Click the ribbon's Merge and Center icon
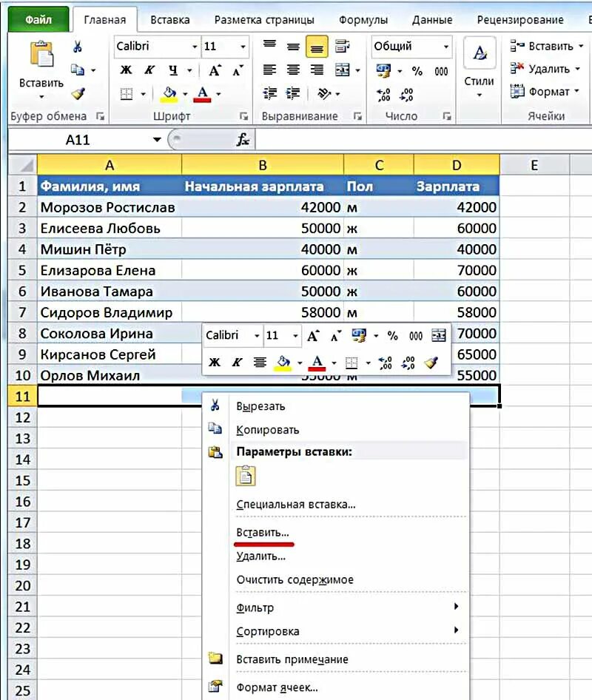 (343, 70)
